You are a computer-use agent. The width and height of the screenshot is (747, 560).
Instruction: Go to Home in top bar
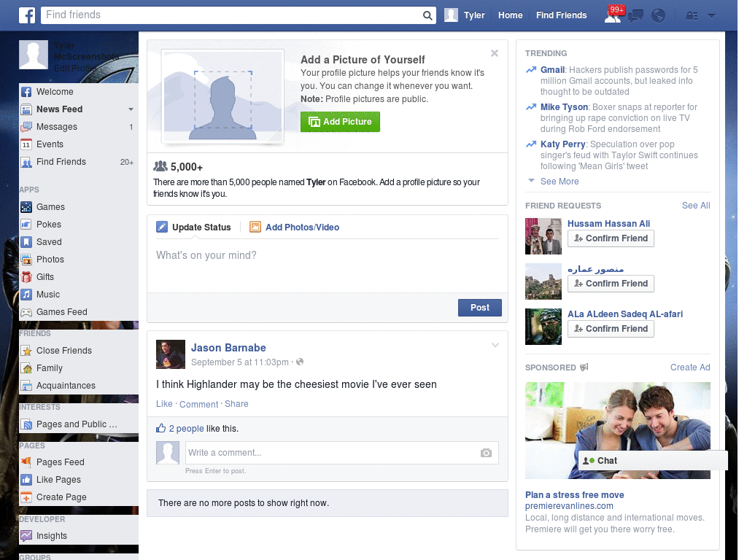coord(510,15)
